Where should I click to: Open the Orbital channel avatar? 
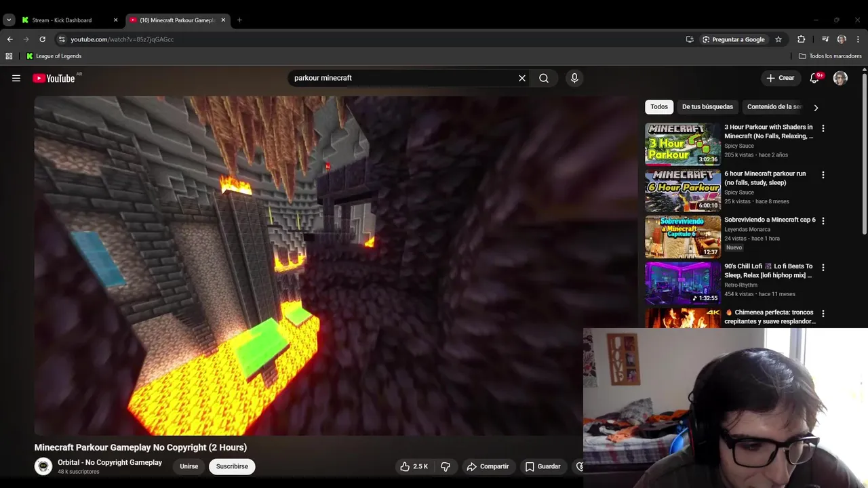43,466
